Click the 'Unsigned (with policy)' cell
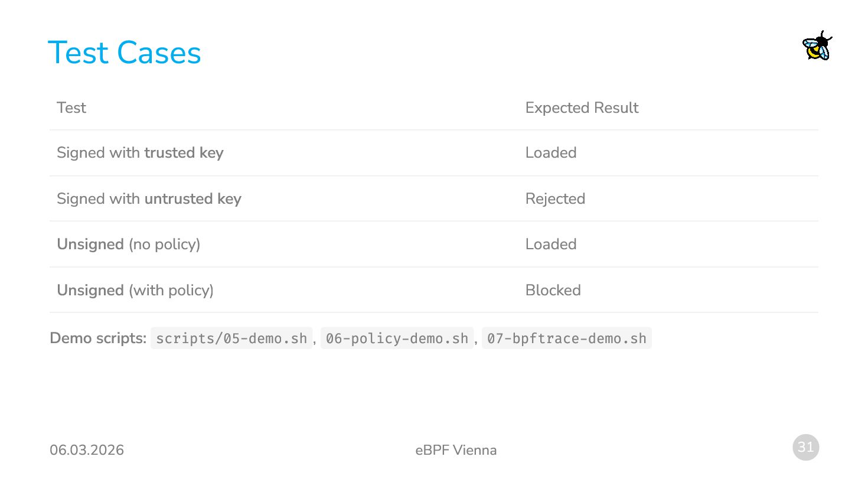 click(x=135, y=290)
